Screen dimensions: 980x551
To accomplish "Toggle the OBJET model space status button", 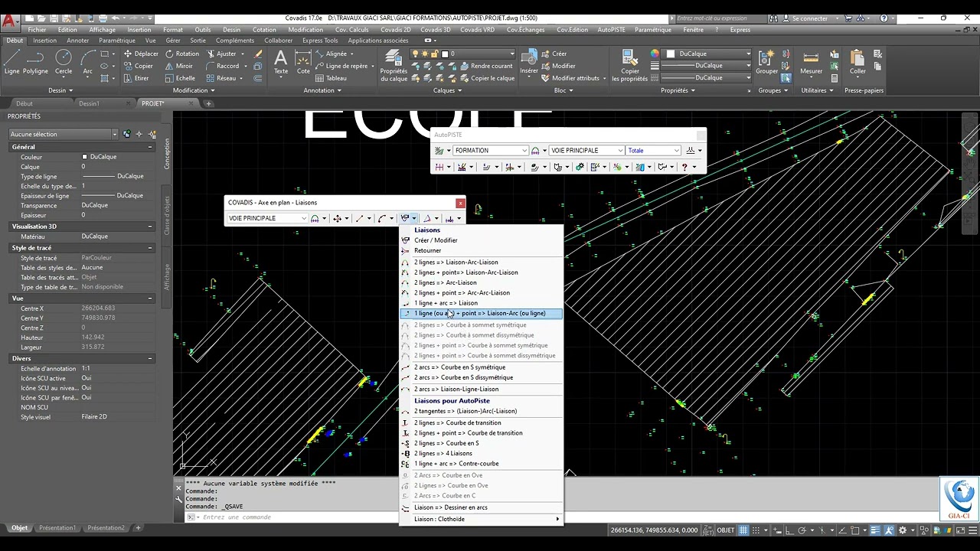I will pos(725,530).
